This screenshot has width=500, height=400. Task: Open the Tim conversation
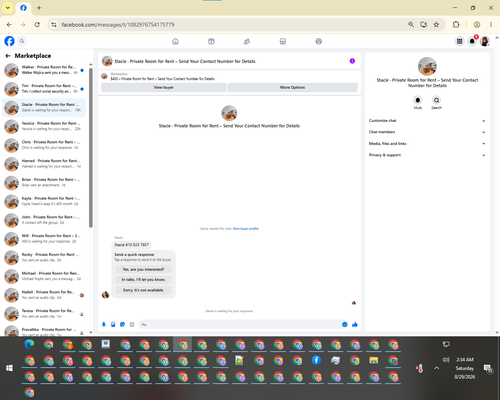click(x=44, y=89)
